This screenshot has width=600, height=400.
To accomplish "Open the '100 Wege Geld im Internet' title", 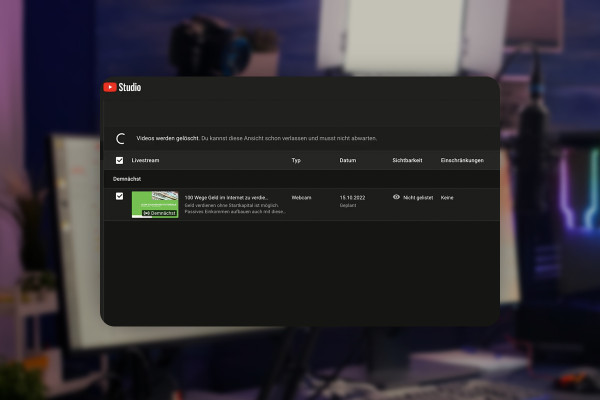I will pos(226,198).
